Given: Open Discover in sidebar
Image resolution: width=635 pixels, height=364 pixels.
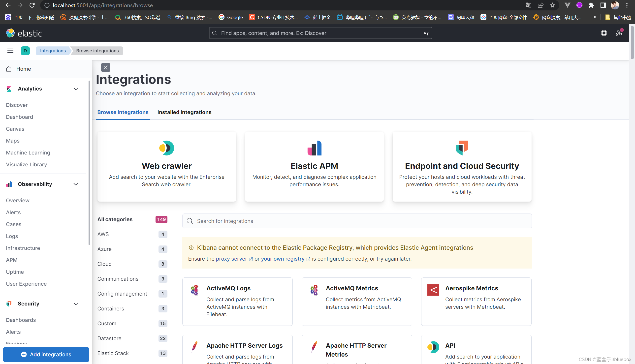Looking at the screenshot, I should click(17, 105).
